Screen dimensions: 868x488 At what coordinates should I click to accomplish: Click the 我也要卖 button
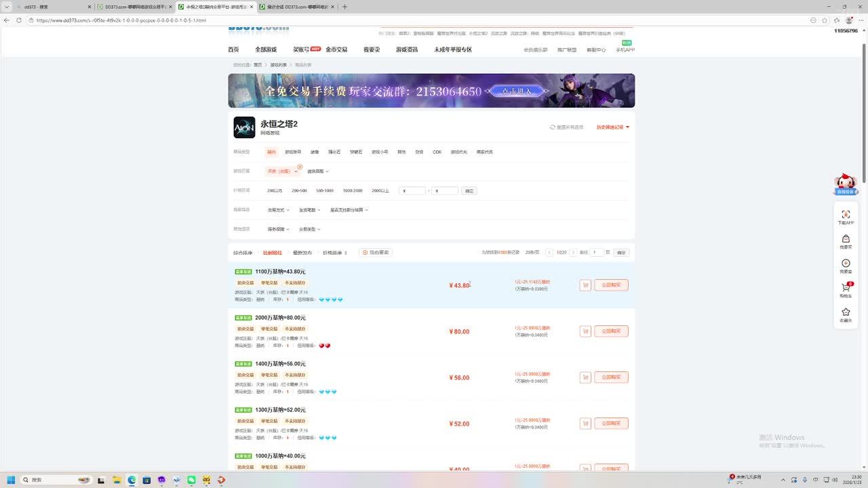376,253
